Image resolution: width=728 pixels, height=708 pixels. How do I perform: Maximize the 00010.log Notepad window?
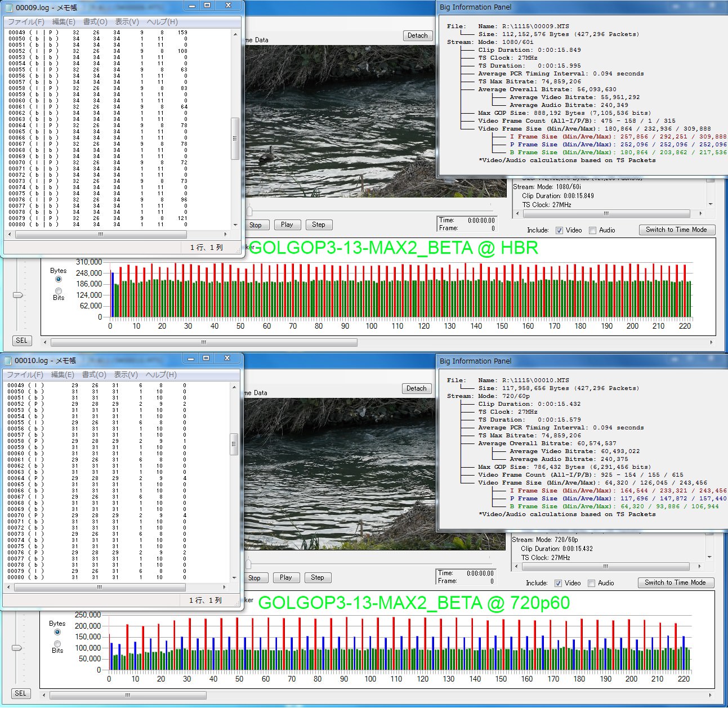pyautogui.click(x=206, y=359)
